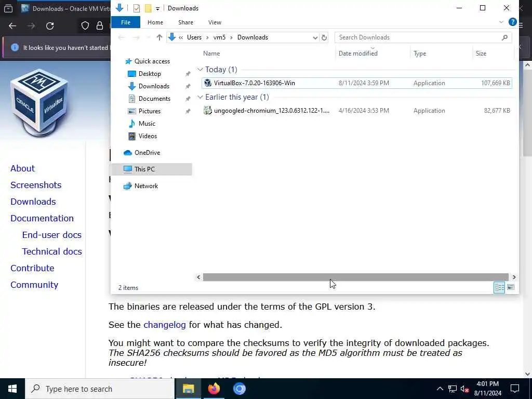Click the vm5 breadcrumb in address bar
The width and height of the screenshot is (532, 399).
point(219,37)
